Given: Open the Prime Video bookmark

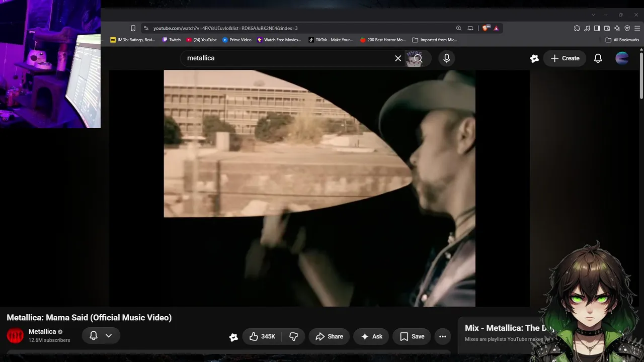Looking at the screenshot, I should [x=236, y=40].
